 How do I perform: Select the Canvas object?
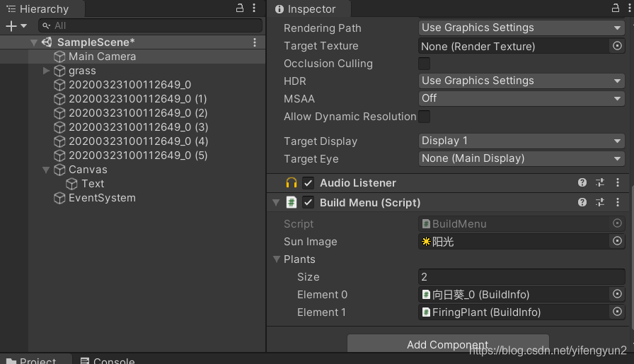(88, 170)
